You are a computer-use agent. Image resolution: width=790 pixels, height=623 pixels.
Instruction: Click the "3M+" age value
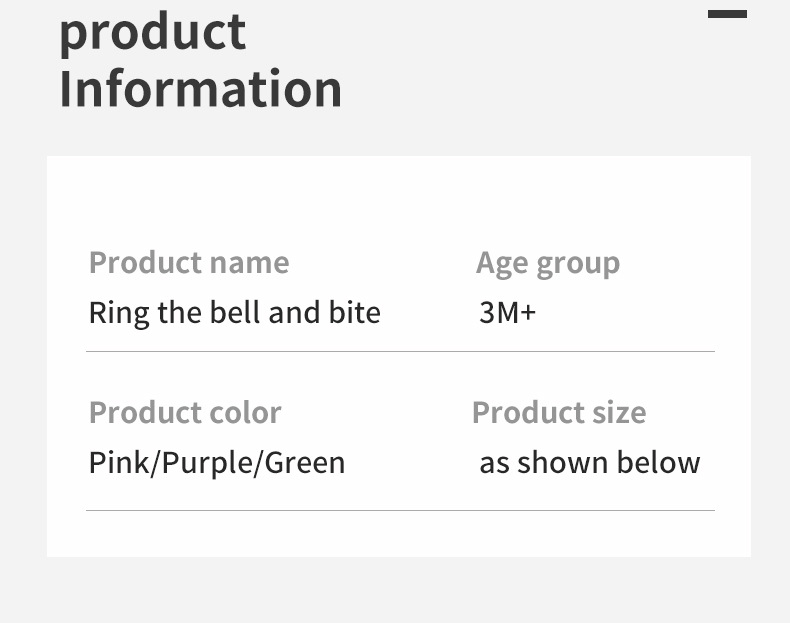508,313
